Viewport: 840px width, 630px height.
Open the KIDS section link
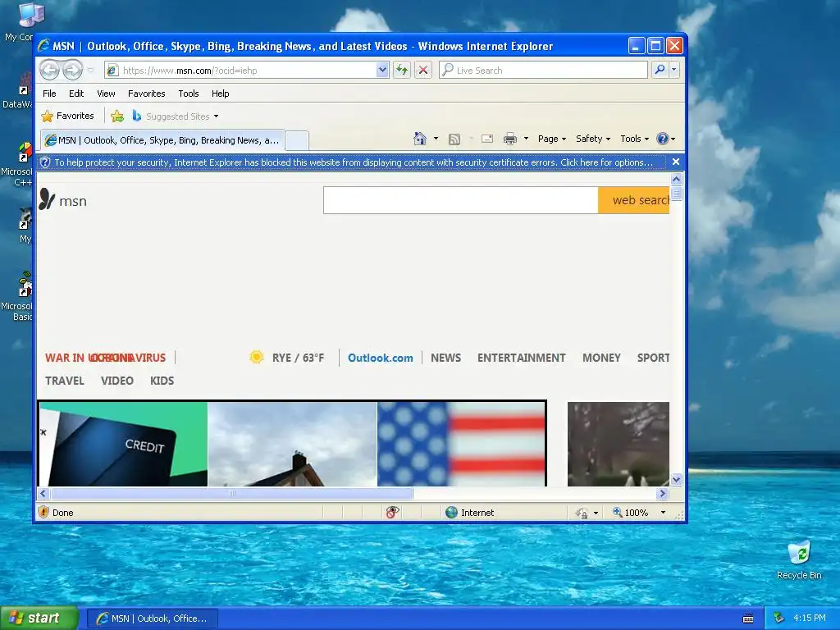pos(162,381)
